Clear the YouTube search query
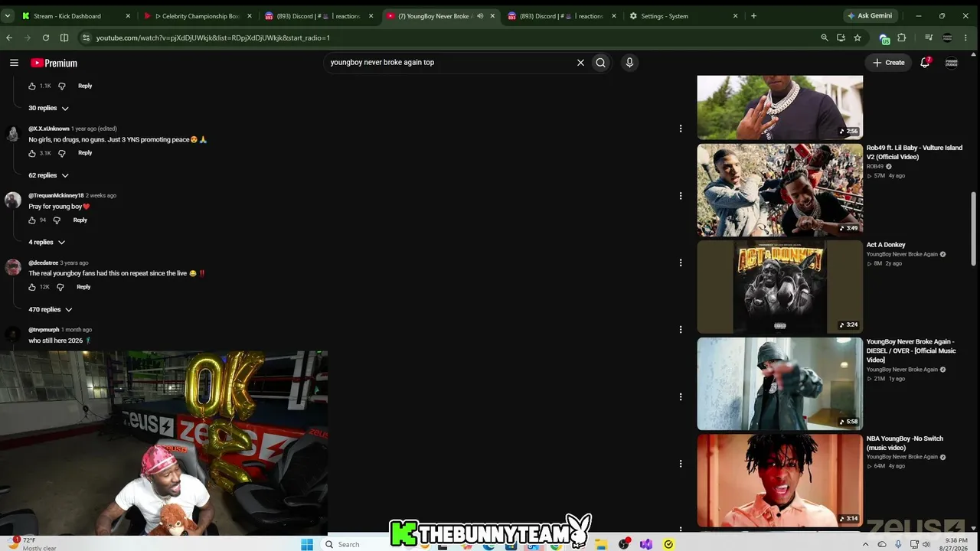This screenshot has height=551, width=980. (x=580, y=63)
